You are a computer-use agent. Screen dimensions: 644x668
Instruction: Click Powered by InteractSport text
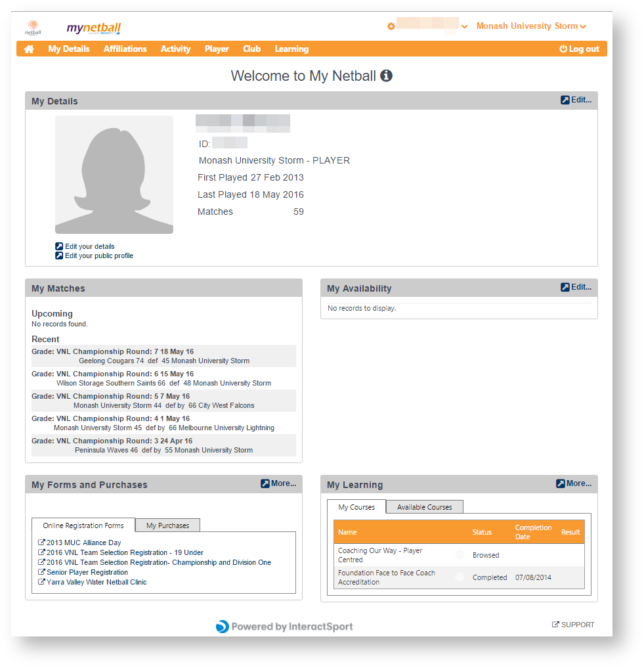(x=292, y=626)
